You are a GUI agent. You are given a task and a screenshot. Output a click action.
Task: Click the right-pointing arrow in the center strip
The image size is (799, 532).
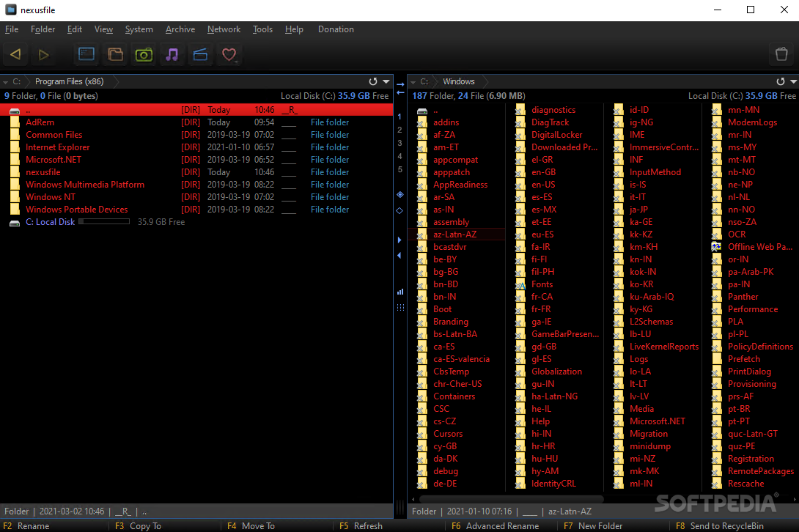(x=400, y=84)
